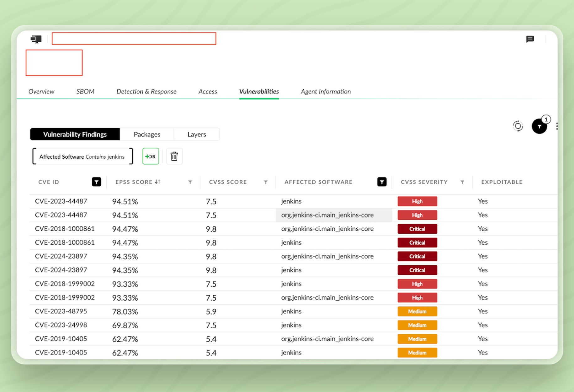
Task: Open the three-dot more options menu
Action: 557,126
